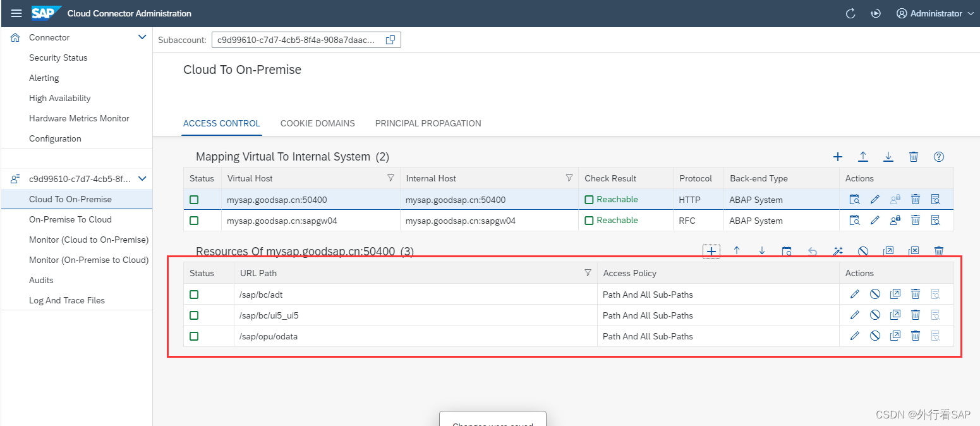Image resolution: width=980 pixels, height=426 pixels.
Task: Check availability of the mysap.goodsap.cn:50400 mapping
Action: 855,200
